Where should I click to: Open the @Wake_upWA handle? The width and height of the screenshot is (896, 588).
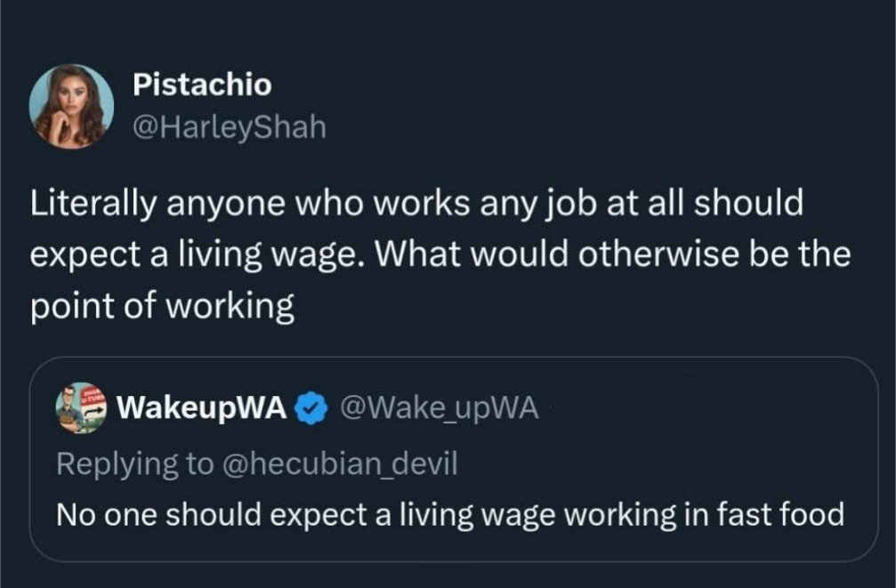pos(440,408)
